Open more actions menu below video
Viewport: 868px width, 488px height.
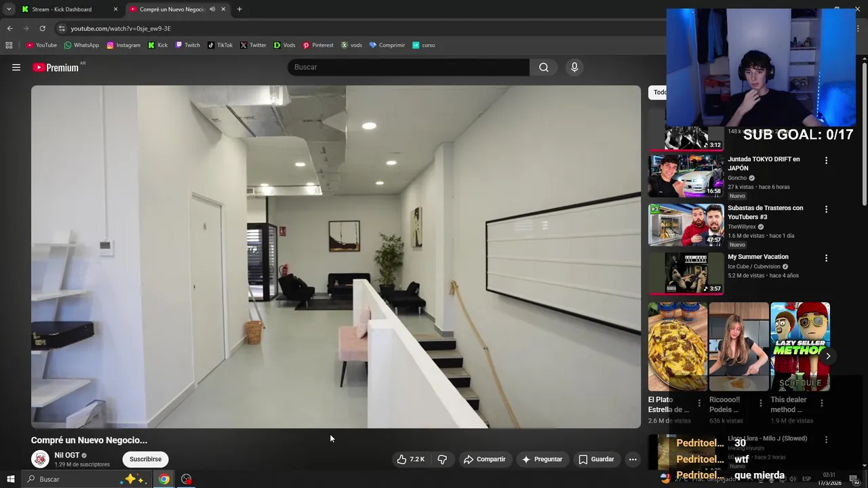click(x=633, y=460)
